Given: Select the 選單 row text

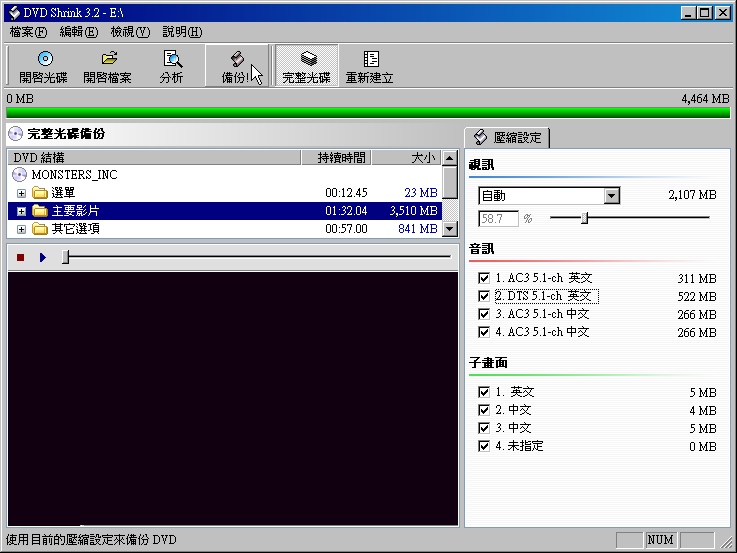Looking at the screenshot, I should 63,193.
